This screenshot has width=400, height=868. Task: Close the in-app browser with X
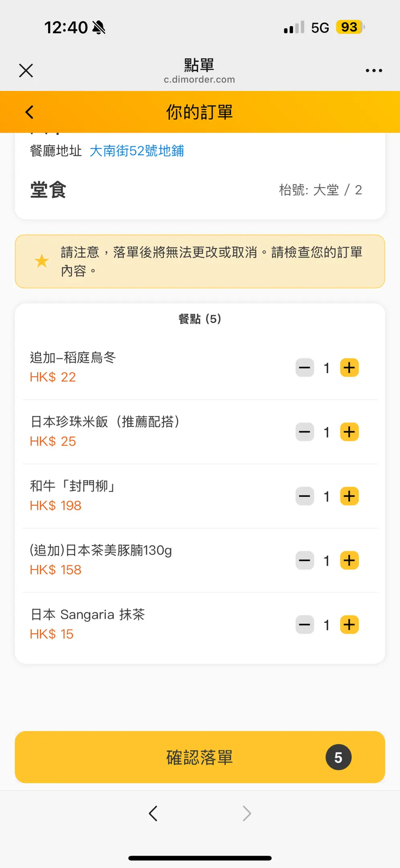(26, 70)
